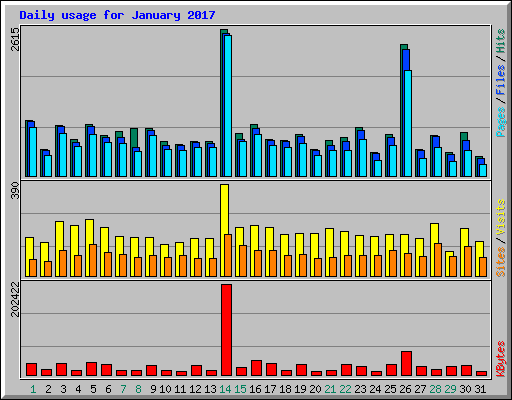This screenshot has height=400, width=512.
Task: Click day 12 on the x-axis
Action: [x=195, y=389]
